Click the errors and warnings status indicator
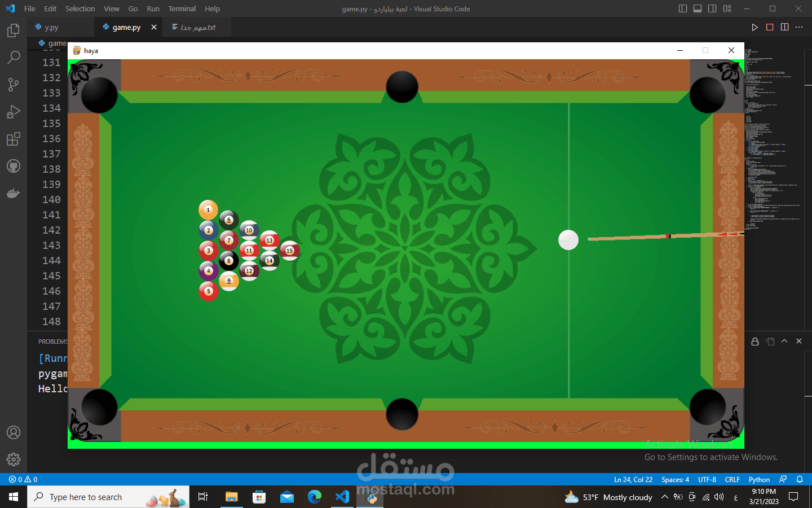Screen dimensions: 812x508 (x=23, y=479)
